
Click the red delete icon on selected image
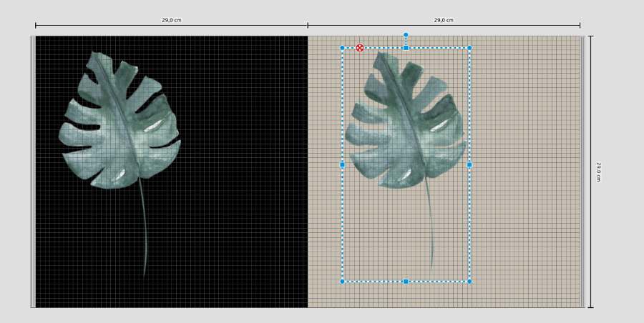360,48
